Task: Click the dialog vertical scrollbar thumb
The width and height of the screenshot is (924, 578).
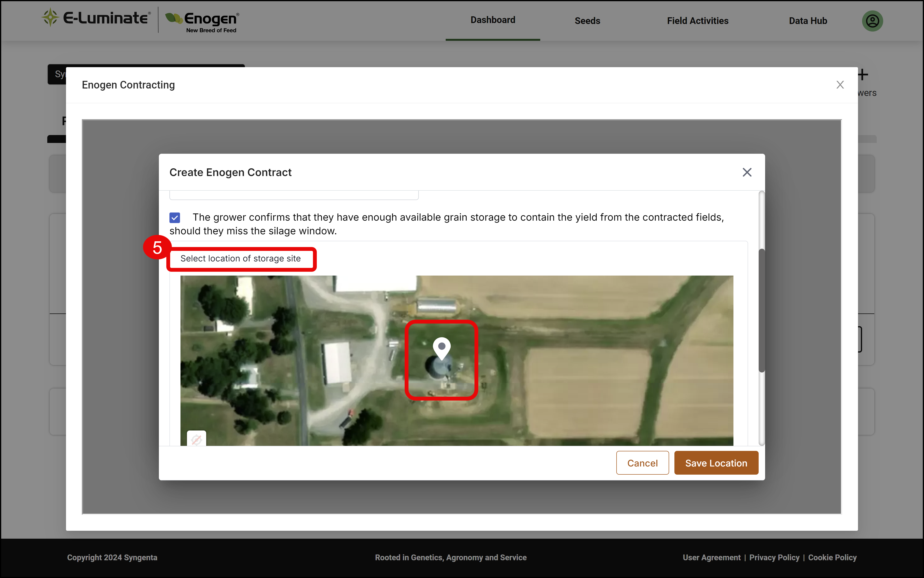Action: click(x=762, y=310)
